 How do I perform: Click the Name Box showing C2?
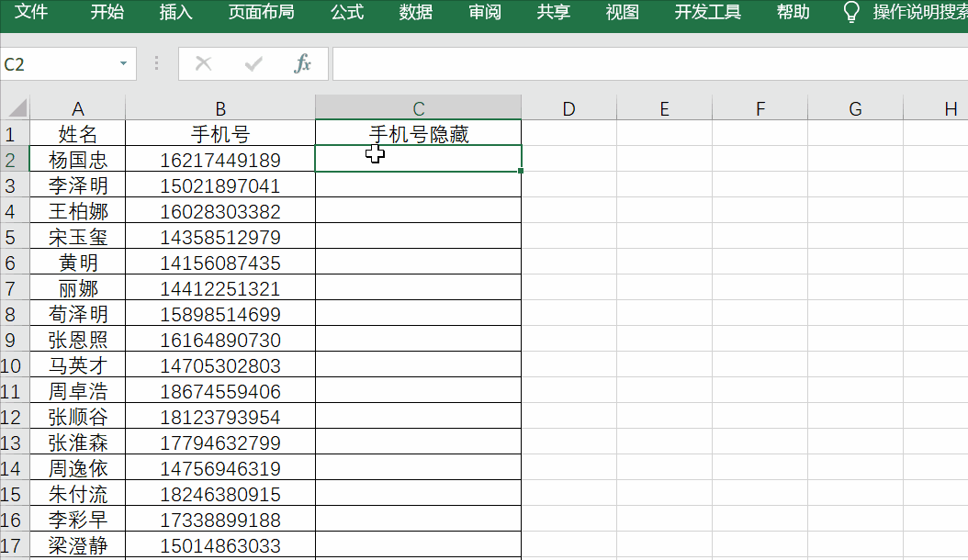pyautogui.click(x=60, y=63)
